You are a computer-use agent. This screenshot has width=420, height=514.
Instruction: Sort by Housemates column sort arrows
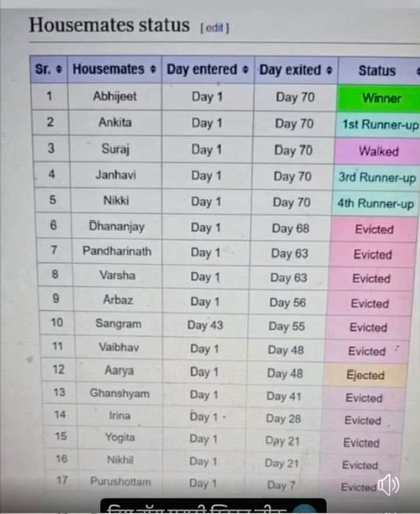(x=153, y=70)
